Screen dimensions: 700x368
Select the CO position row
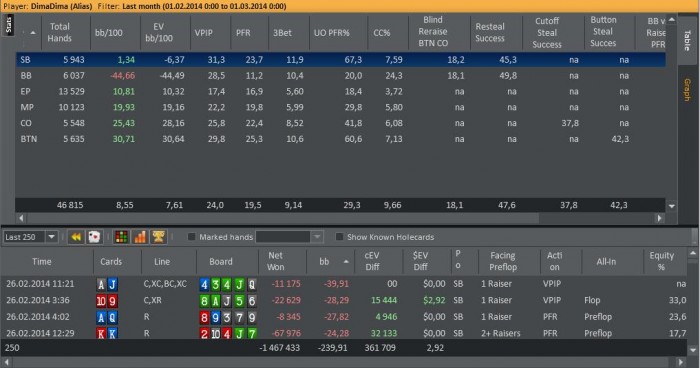[340, 123]
